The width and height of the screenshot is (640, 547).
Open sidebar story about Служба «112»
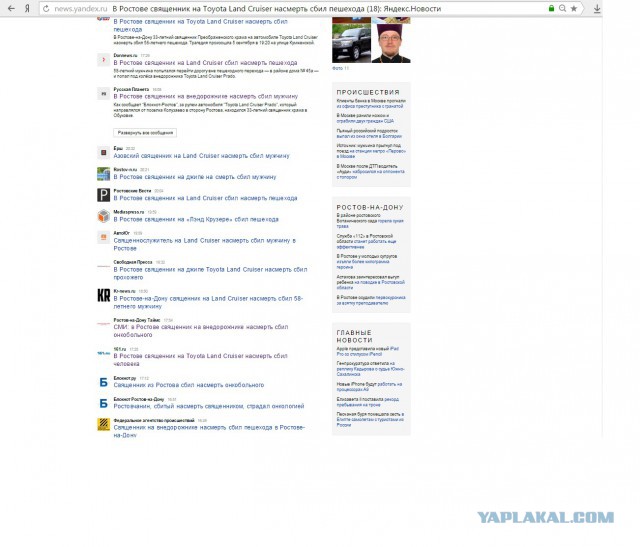366,241
